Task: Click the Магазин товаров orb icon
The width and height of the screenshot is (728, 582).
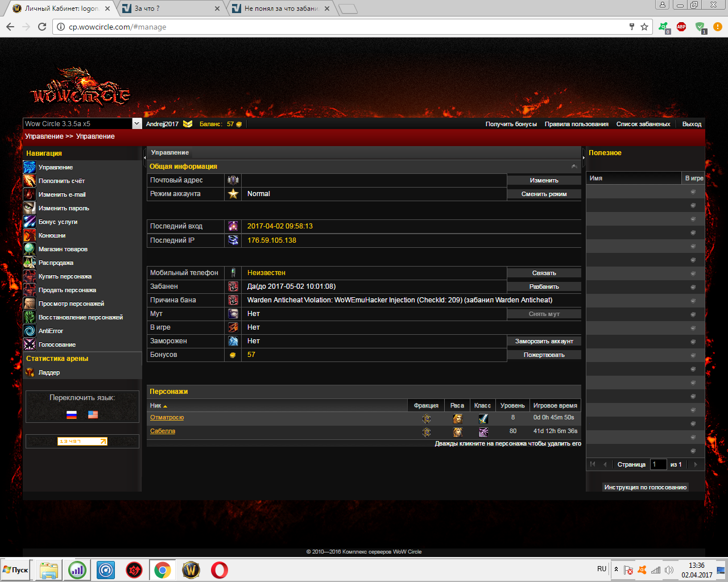Action: (x=30, y=249)
